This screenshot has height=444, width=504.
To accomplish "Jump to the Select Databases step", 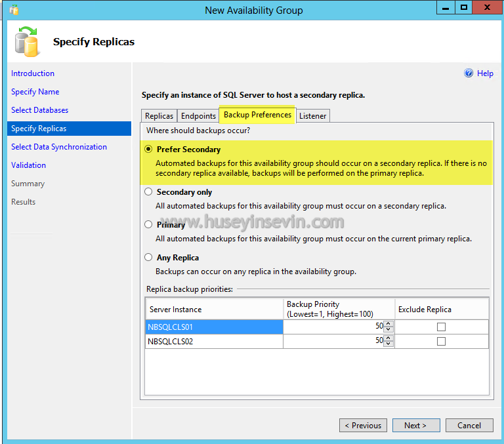I will click(40, 110).
